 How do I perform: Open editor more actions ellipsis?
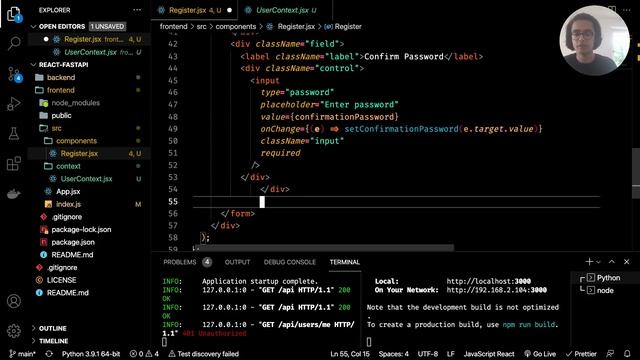(627, 10)
